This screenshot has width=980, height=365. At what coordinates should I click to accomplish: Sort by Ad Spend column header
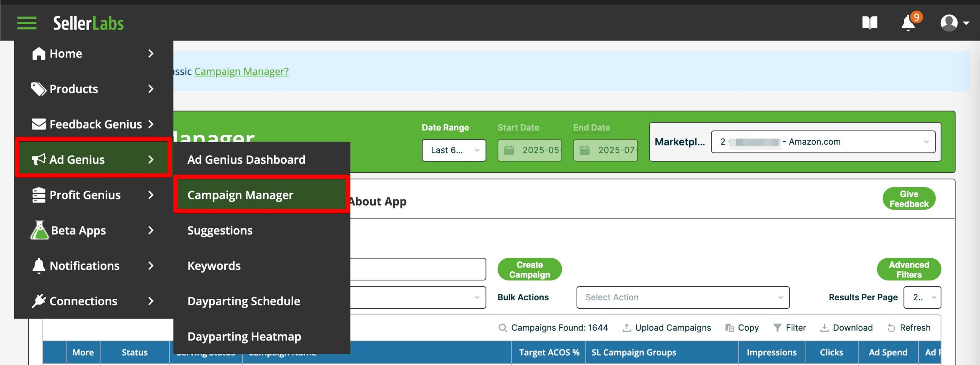coord(888,352)
